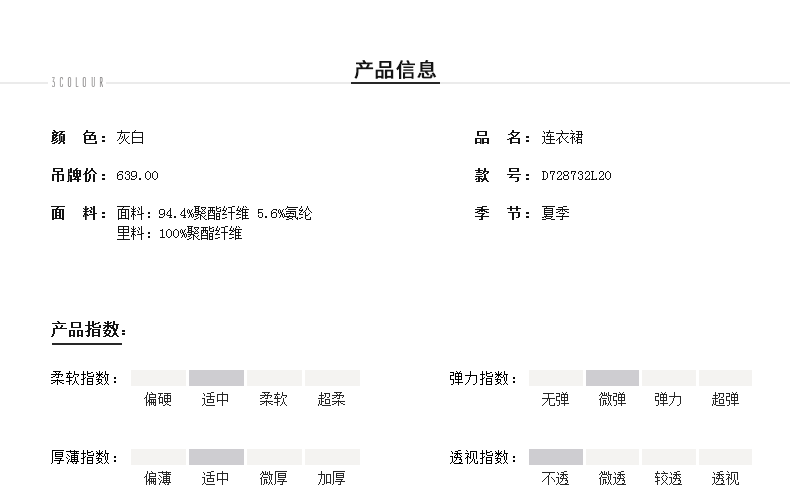Image resolution: width=790 pixels, height=492 pixels.
Task: Click the highlighted 适中 bar in 柔软指数
Action: pos(216,378)
